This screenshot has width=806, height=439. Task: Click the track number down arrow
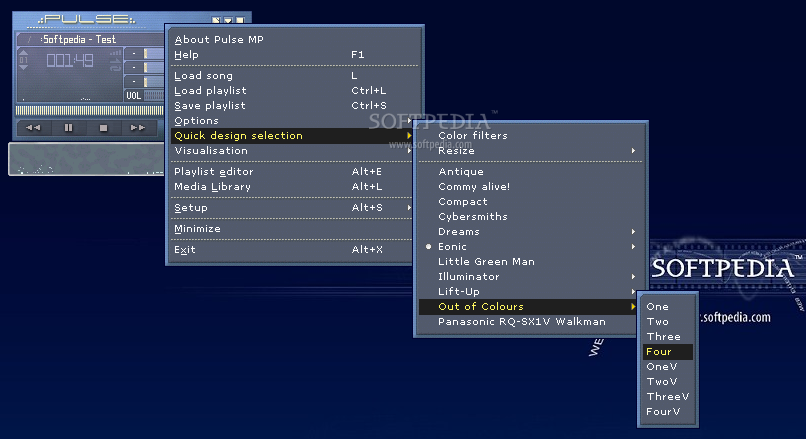24,67
